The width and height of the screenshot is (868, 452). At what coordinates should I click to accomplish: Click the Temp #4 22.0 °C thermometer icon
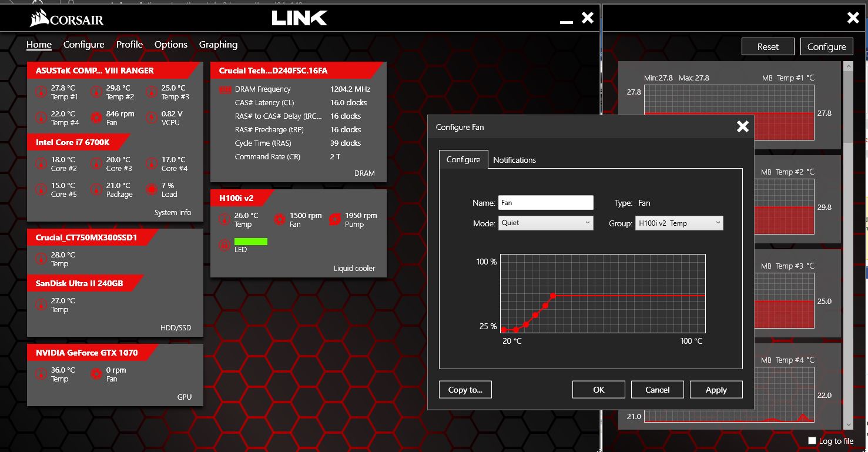click(41, 118)
